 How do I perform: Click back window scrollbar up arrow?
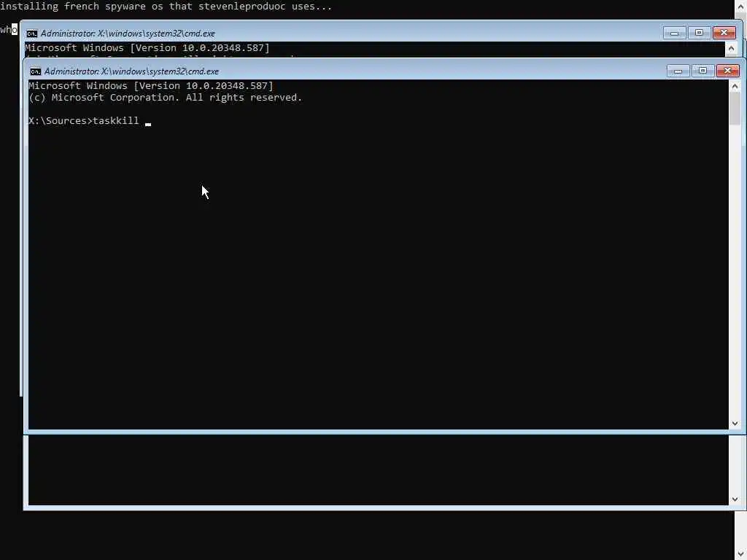pyautogui.click(x=731, y=48)
